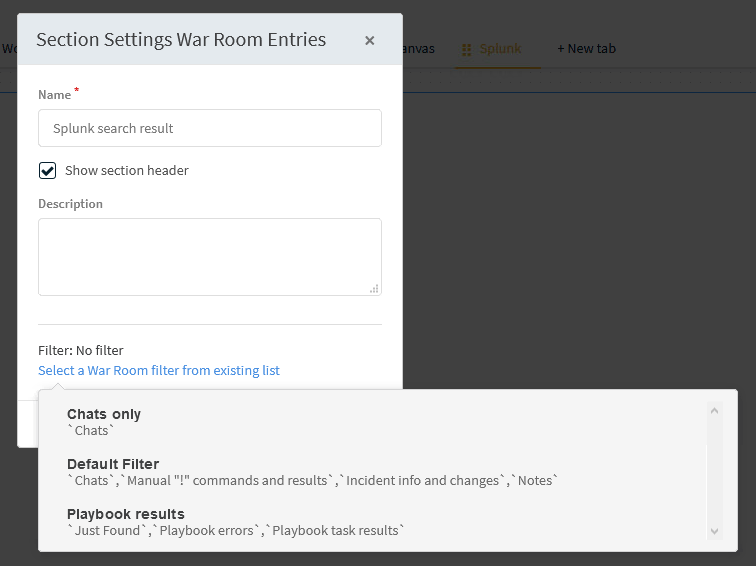Switch to the Splunk tab
Viewport: 756px width, 566px height.
coord(500,49)
